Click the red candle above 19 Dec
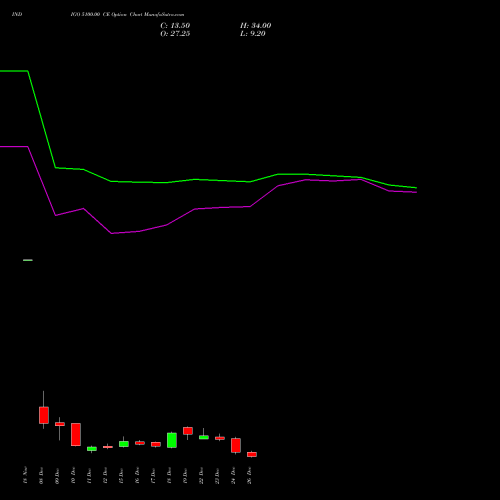The image size is (500, 500). point(188,431)
